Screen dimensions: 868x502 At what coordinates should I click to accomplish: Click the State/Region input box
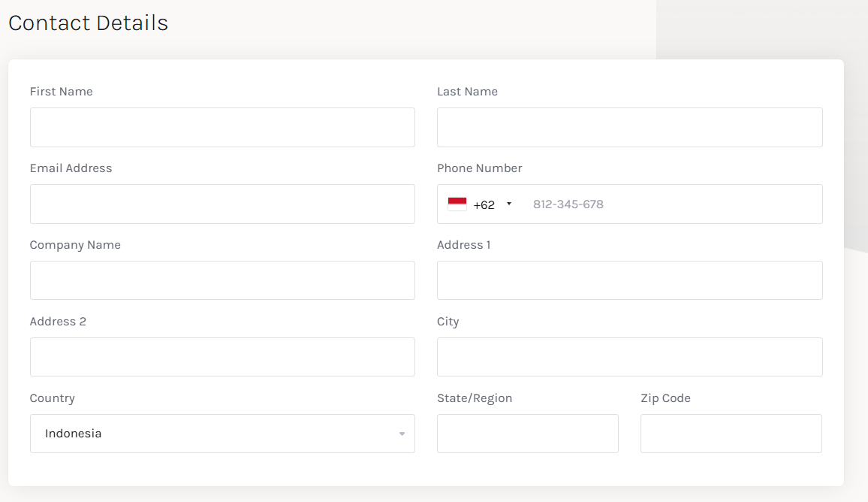click(527, 434)
